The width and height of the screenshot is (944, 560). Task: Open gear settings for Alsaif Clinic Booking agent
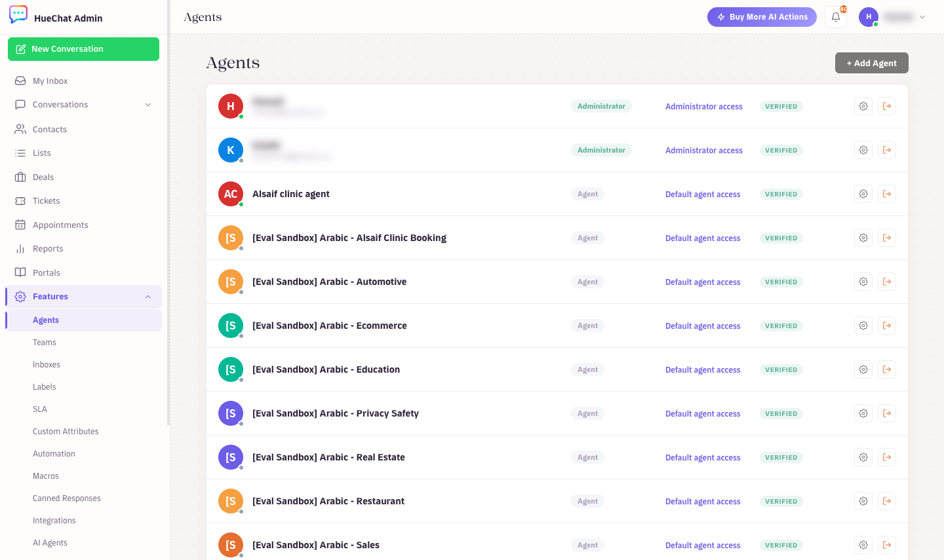(863, 238)
